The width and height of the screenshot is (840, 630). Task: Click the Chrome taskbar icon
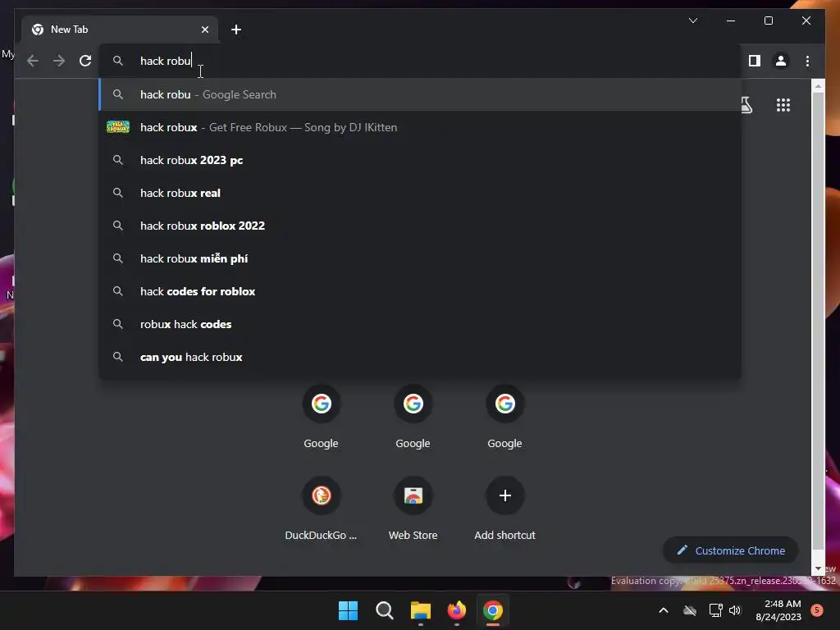pyautogui.click(x=493, y=610)
